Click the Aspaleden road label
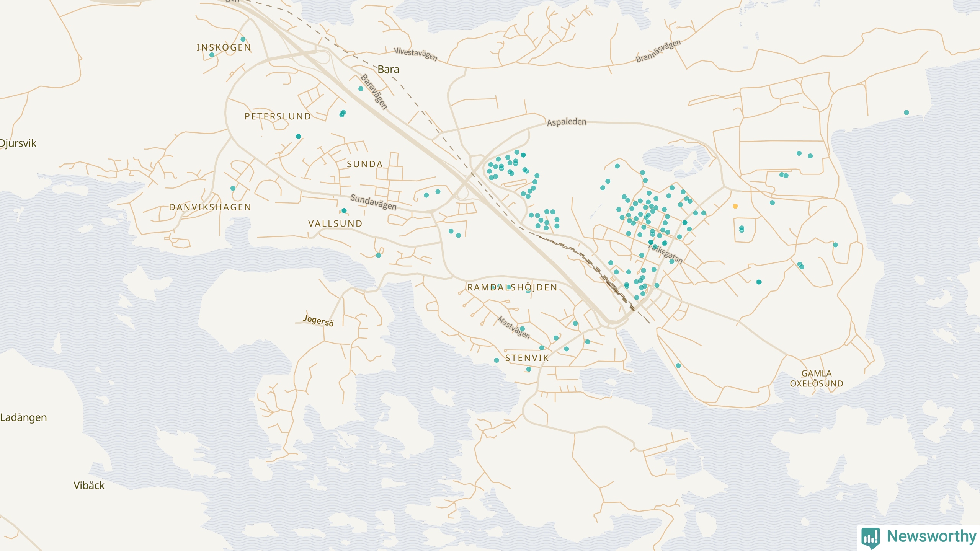This screenshot has height=551, width=980. pos(567,122)
